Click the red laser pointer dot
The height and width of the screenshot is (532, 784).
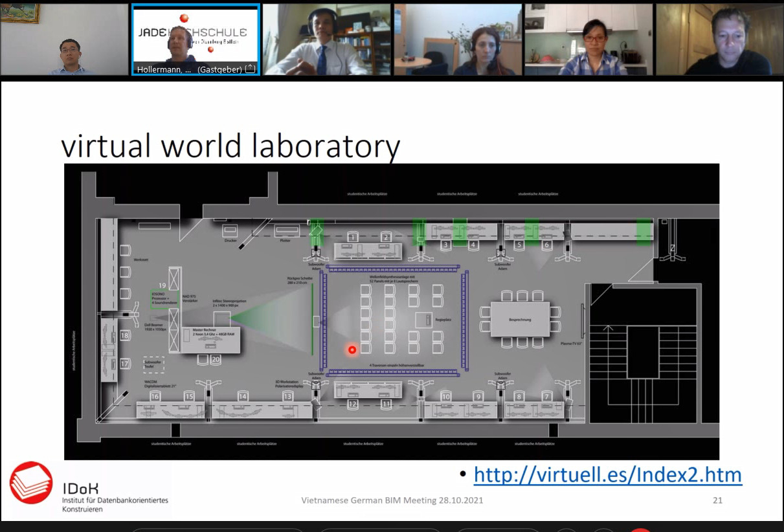click(352, 350)
